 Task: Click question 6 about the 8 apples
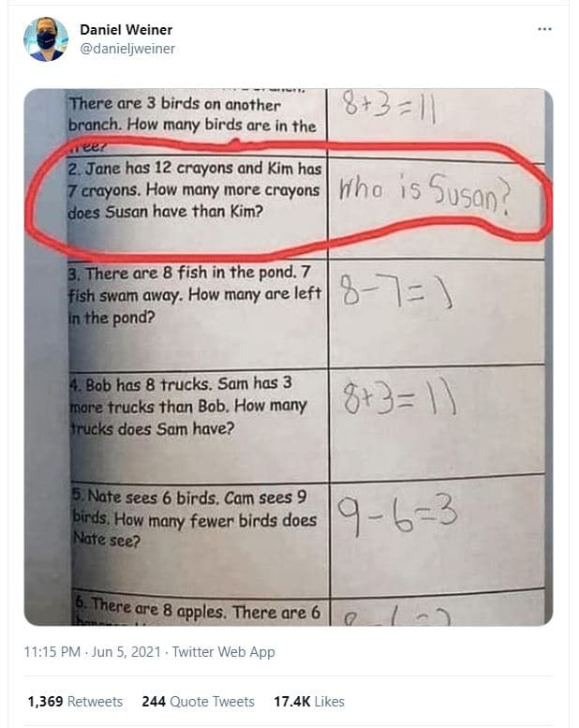pyautogui.click(x=196, y=613)
